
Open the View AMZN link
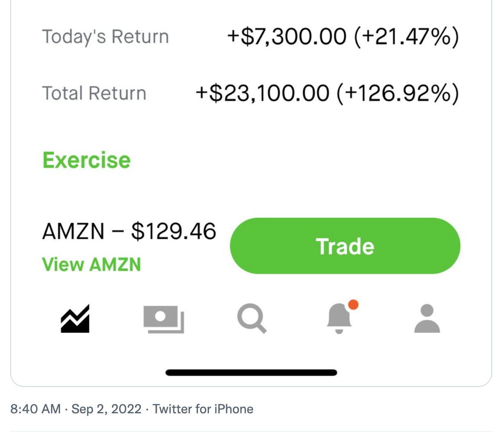tap(92, 264)
